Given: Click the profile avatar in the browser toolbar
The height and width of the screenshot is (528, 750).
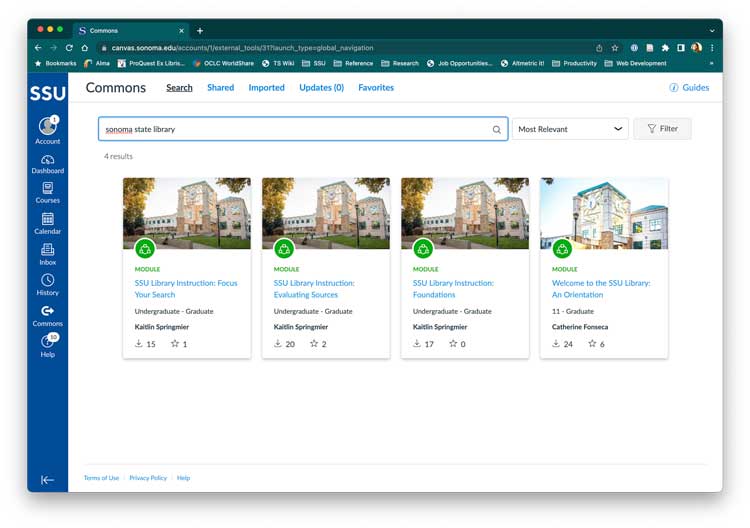Looking at the screenshot, I should 696,47.
